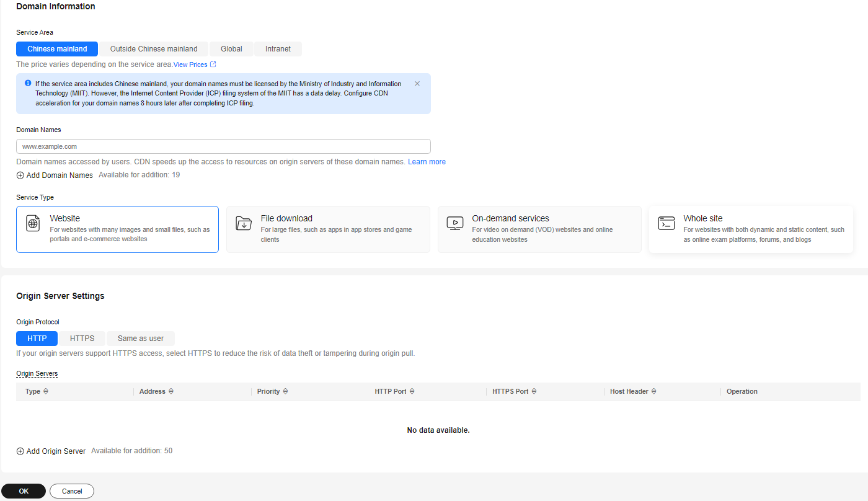
Task: Select the Website service type card
Action: coord(117,229)
